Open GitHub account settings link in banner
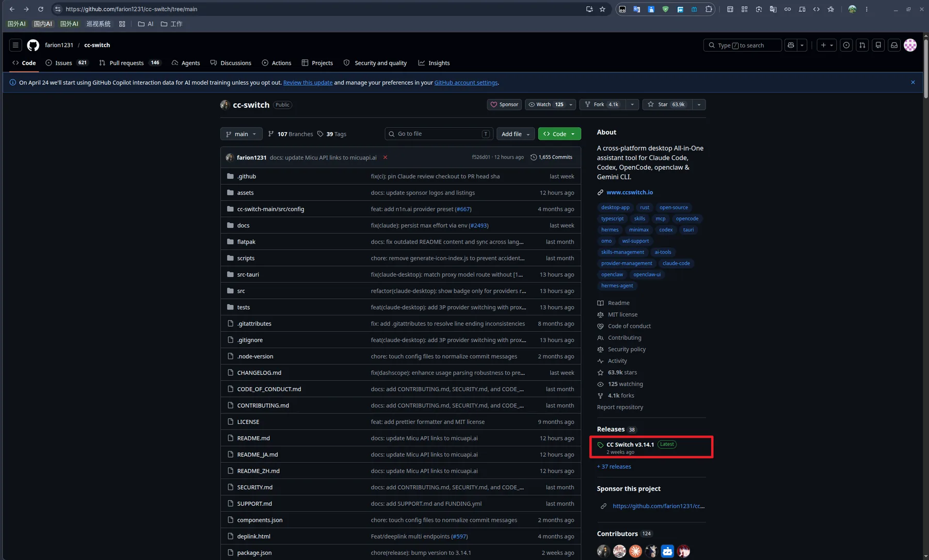This screenshot has width=929, height=560. click(466, 83)
